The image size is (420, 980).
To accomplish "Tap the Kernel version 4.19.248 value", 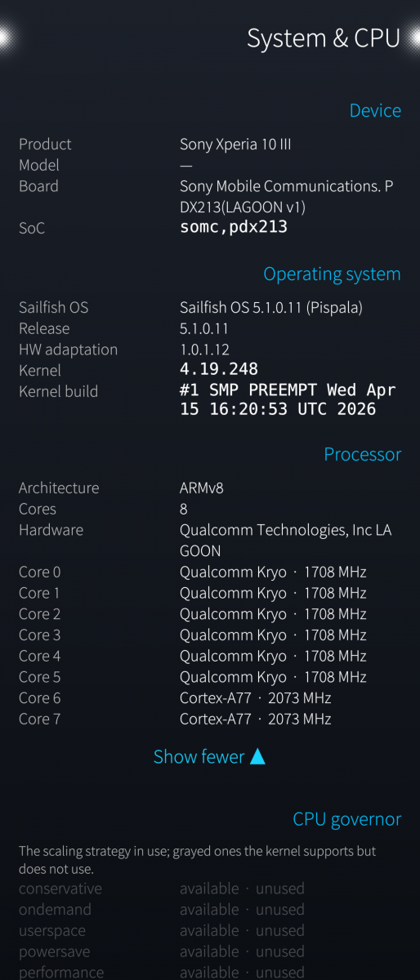I will pyautogui.click(x=219, y=370).
